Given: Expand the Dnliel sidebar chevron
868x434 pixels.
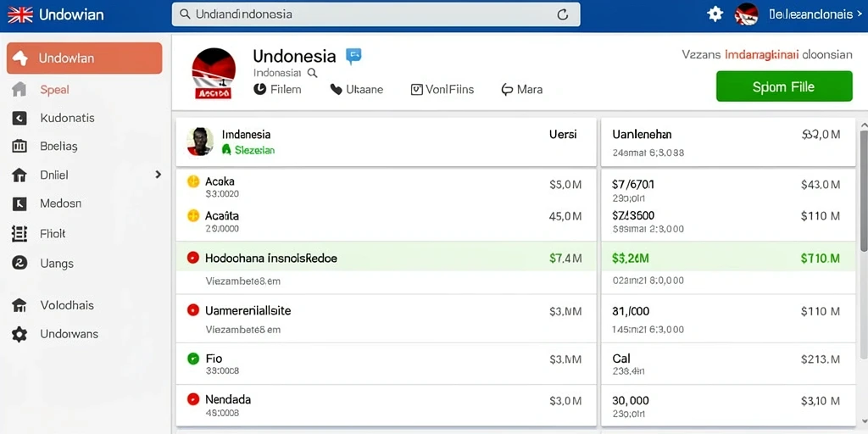Looking at the screenshot, I should [x=159, y=175].
